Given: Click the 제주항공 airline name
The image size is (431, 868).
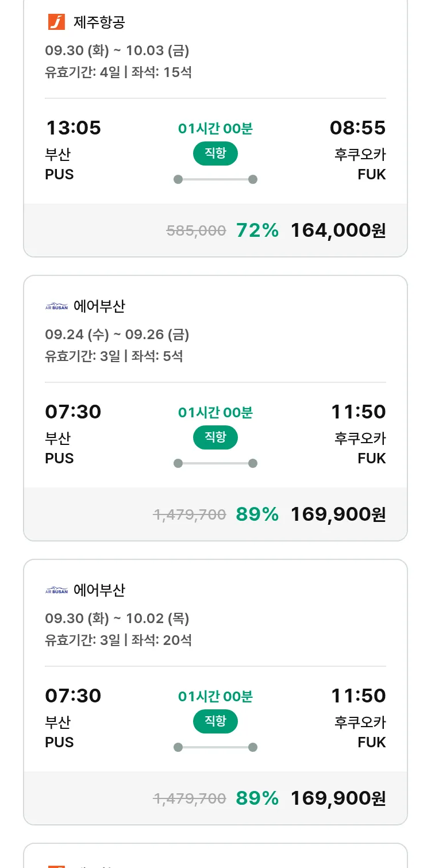Looking at the screenshot, I should 99,22.
